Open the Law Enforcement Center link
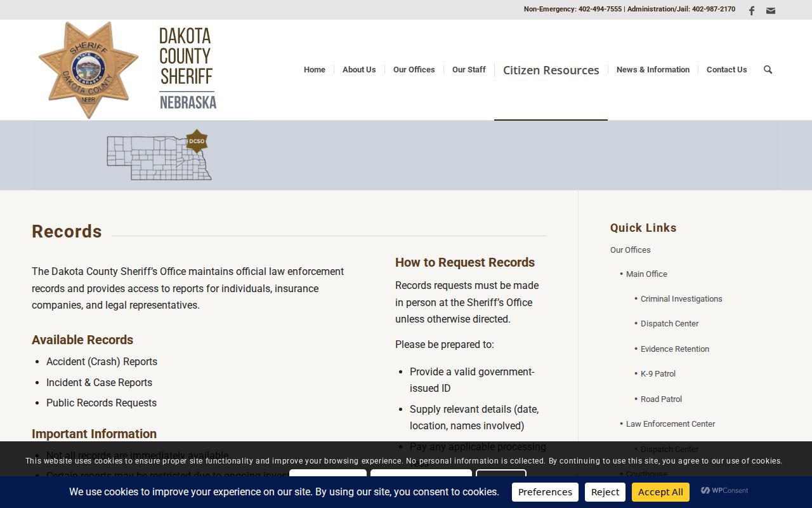This screenshot has height=508, width=812. [x=671, y=424]
